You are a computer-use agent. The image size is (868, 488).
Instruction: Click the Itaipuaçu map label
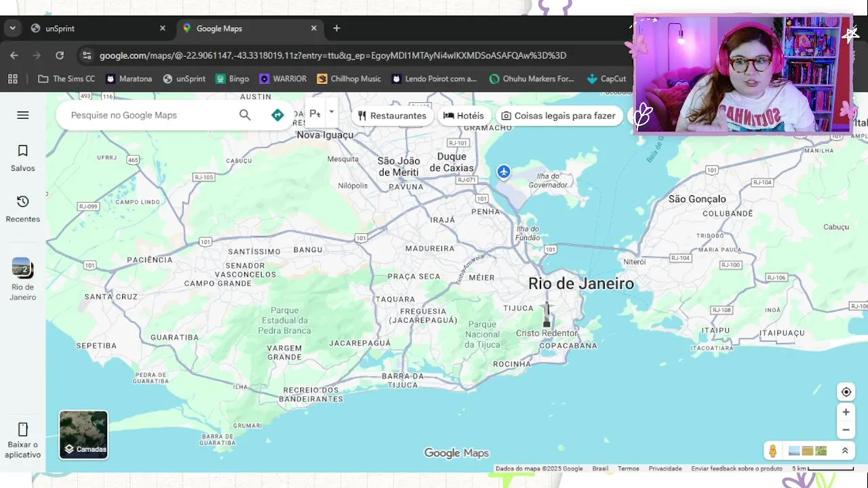[x=782, y=333]
